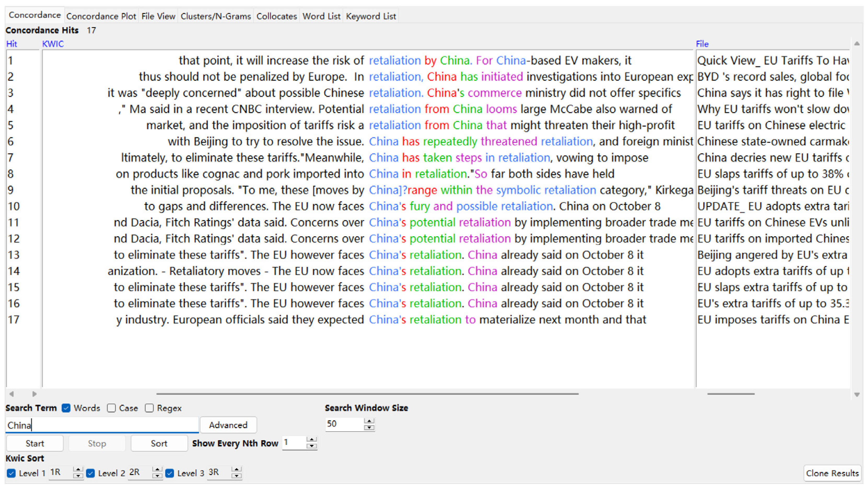Click the horizontal scroll left arrow
This screenshot has width=868, height=490.
click(x=11, y=394)
